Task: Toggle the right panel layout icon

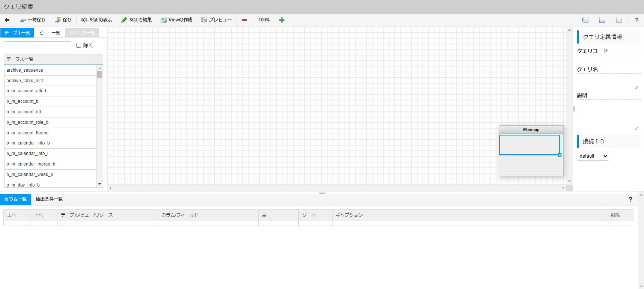Action: (x=619, y=20)
